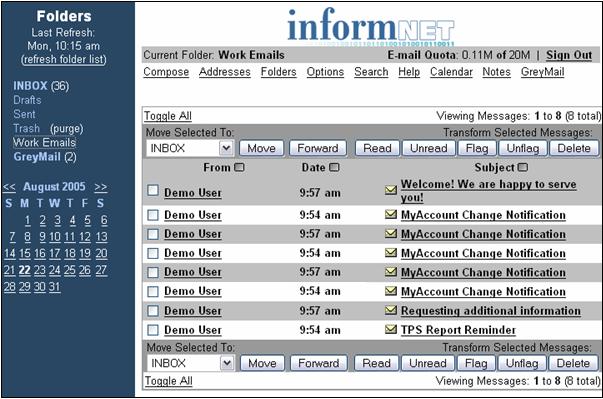Click Move button below the message list
This screenshot has width=603, height=399.
click(x=262, y=363)
